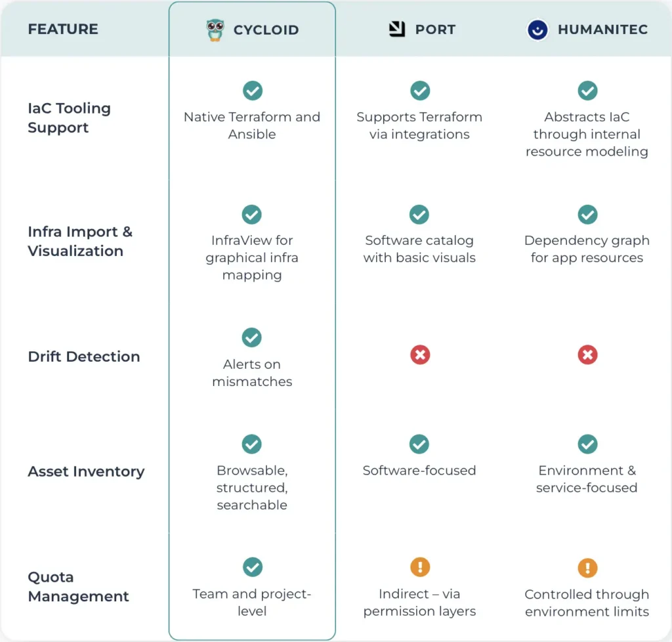Click InfraView for graphical infra mapping text
Image resolution: width=672 pixels, height=642 pixels.
(x=252, y=257)
